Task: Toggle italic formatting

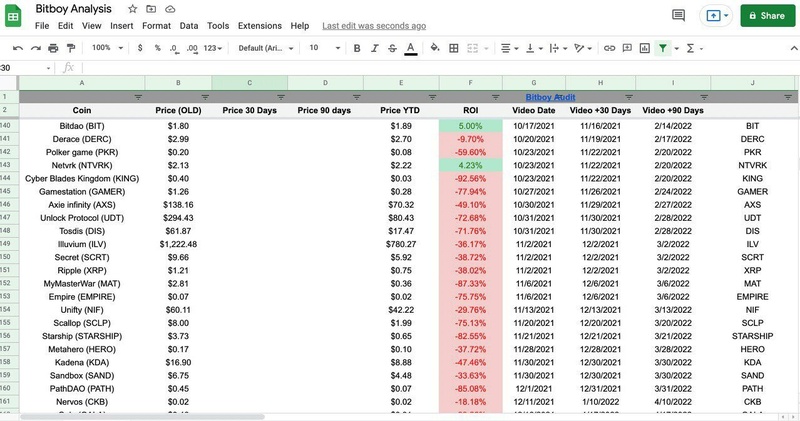Action: tap(374, 48)
